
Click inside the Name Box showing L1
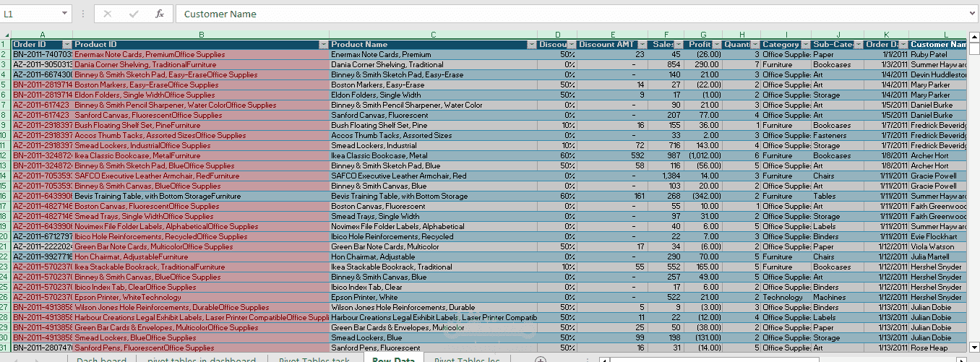pos(30,14)
